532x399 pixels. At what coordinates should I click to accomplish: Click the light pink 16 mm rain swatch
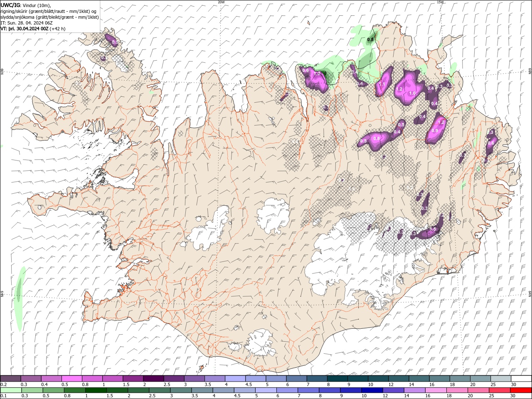(x=436, y=390)
